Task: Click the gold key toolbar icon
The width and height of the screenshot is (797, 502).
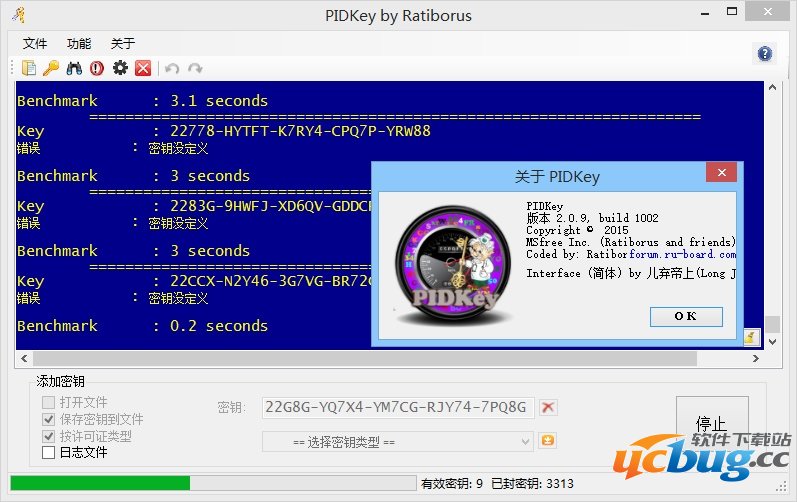Action: (x=51, y=68)
